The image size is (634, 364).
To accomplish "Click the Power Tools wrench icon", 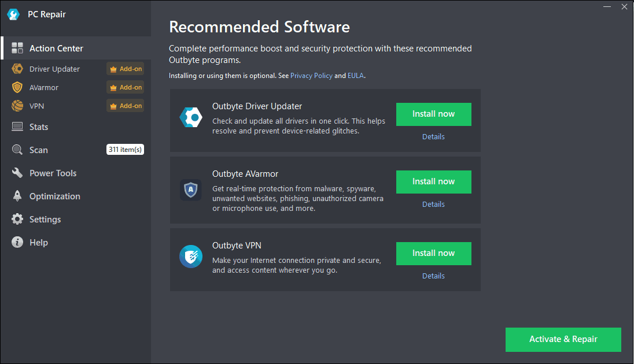I will point(17,173).
